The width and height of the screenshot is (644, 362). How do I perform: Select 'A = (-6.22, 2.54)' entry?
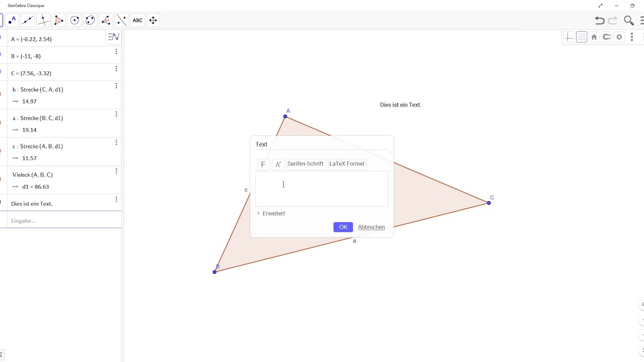coord(31,39)
